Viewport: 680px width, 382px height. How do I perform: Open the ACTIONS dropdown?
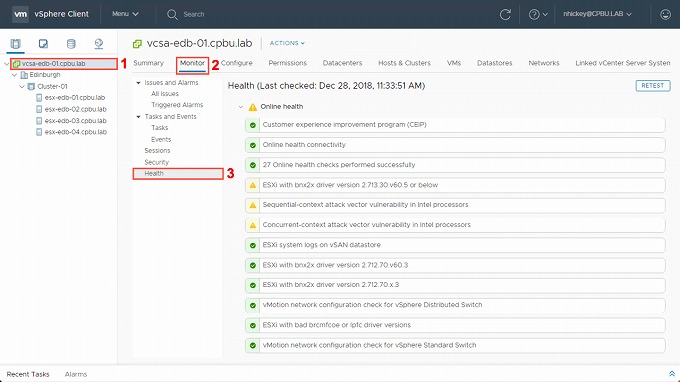287,43
